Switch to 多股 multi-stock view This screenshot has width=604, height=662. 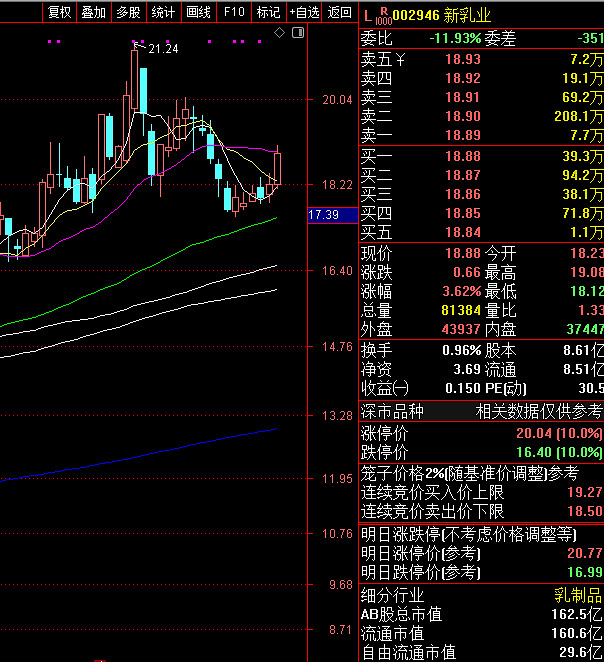128,12
